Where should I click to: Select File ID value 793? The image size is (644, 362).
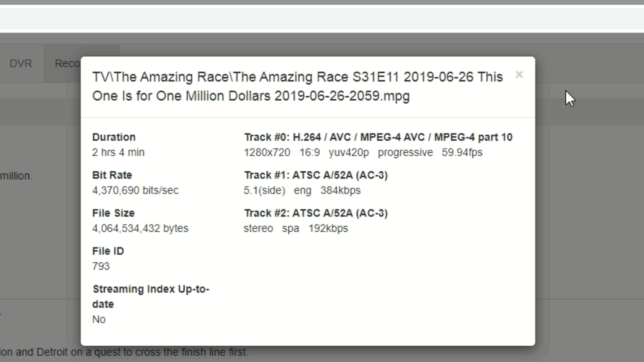101,266
